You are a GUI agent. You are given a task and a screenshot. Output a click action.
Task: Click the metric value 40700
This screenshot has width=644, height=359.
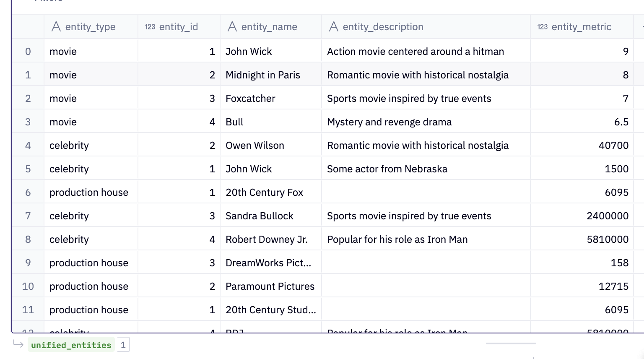pyautogui.click(x=614, y=146)
